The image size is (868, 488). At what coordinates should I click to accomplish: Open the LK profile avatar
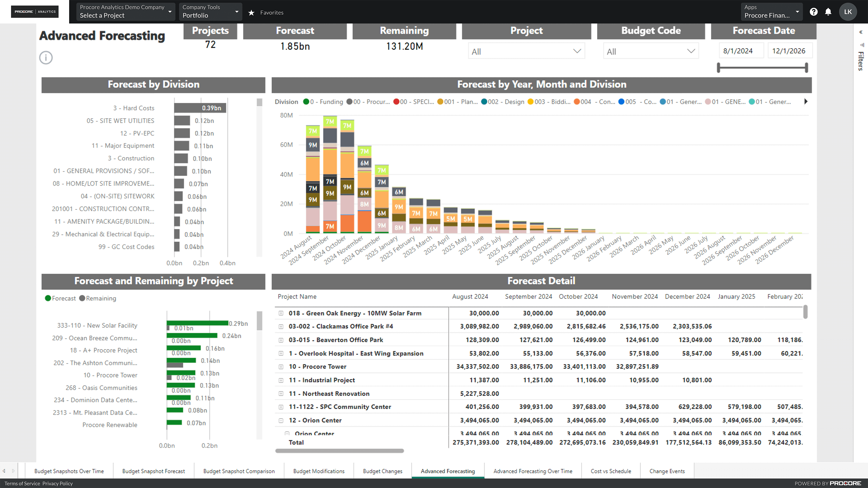point(848,12)
